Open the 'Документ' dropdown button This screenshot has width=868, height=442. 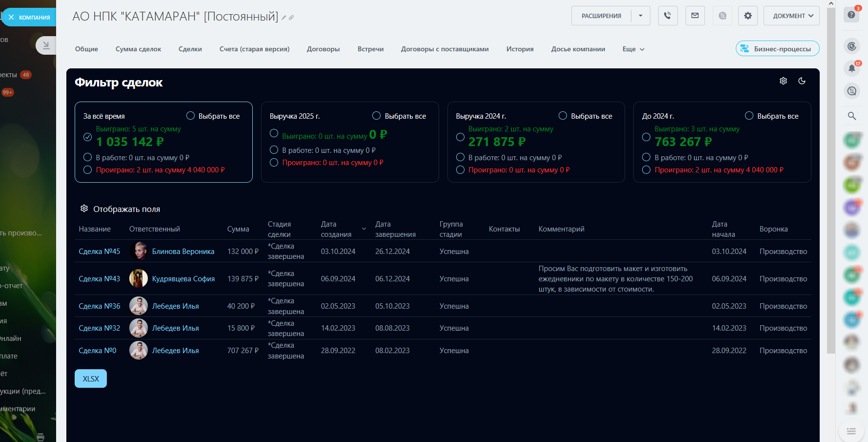coord(791,16)
